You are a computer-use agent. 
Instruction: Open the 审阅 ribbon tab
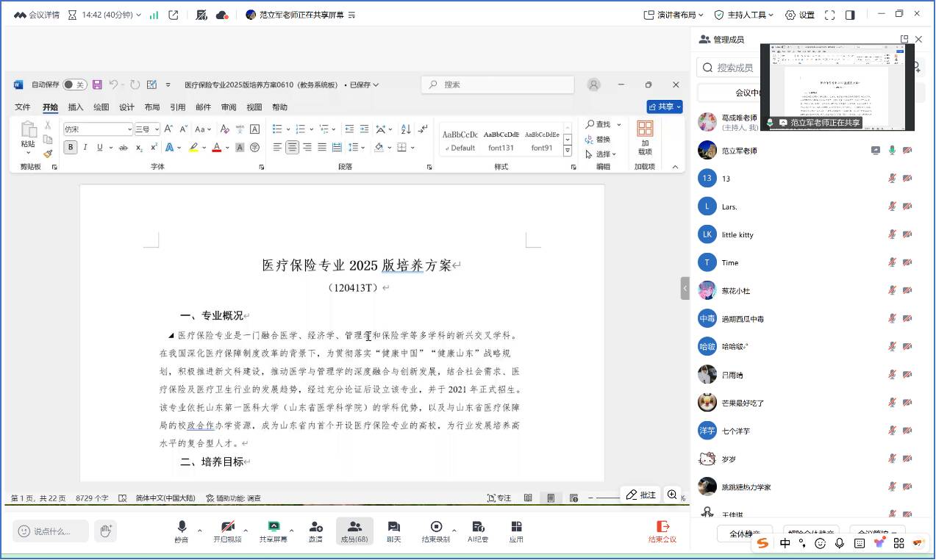point(229,107)
